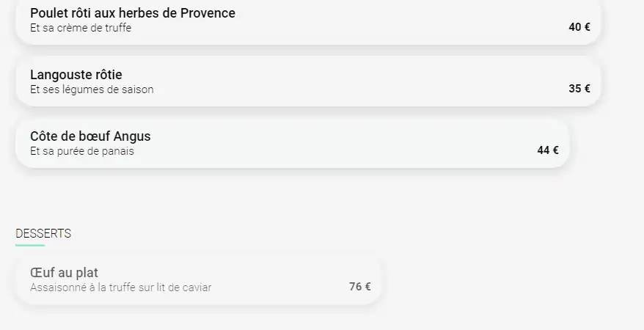Image resolution: width=644 pixels, height=330 pixels.
Task: Select the DESSERTS section heading
Action: coord(43,233)
